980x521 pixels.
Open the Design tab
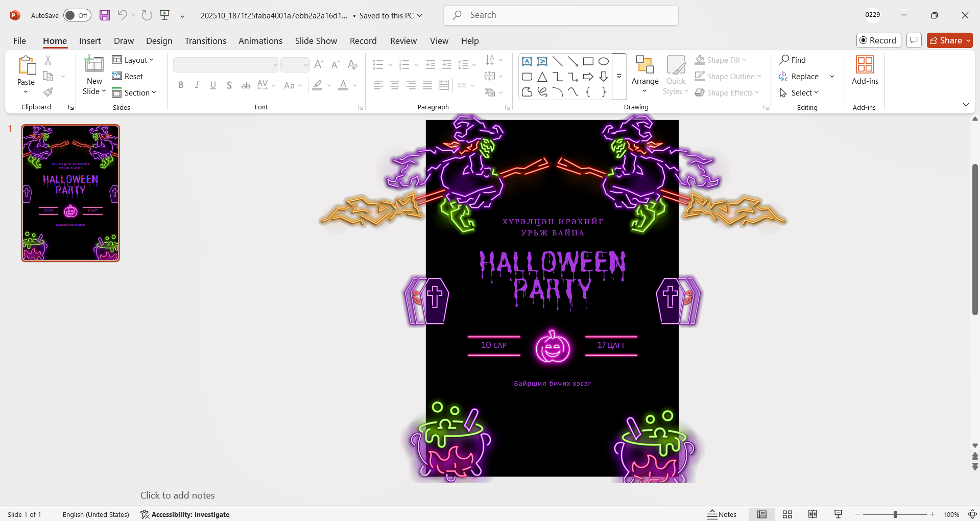[159, 41]
